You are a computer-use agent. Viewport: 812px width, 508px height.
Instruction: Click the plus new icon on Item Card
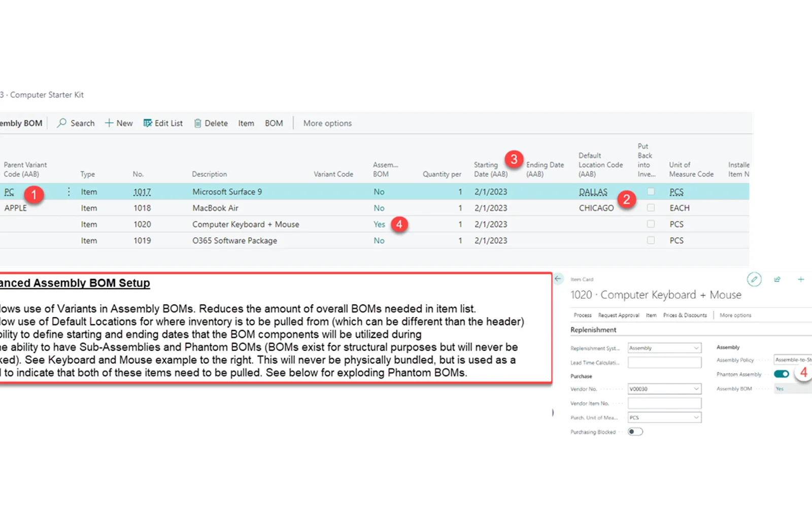coord(801,279)
